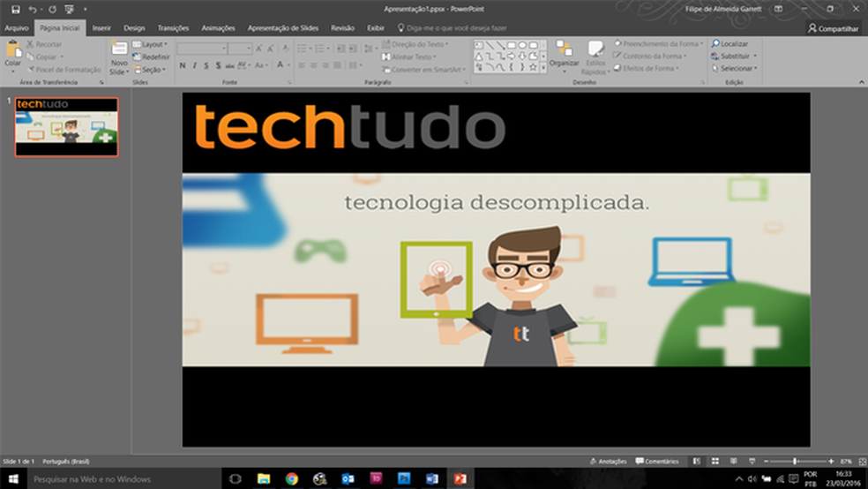Open the Transições tab
Image resolution: width=868 pixels, height=489 pixels.
[173, 27]
